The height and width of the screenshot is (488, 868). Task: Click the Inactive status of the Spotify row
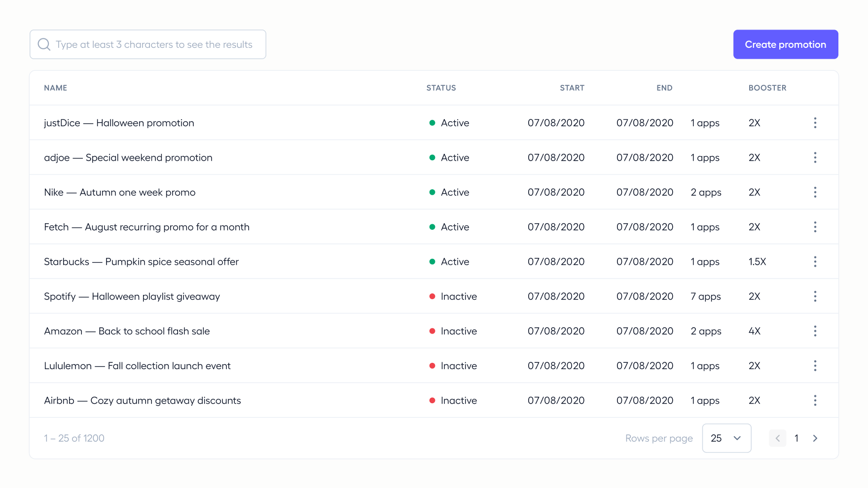click(453, 296)
